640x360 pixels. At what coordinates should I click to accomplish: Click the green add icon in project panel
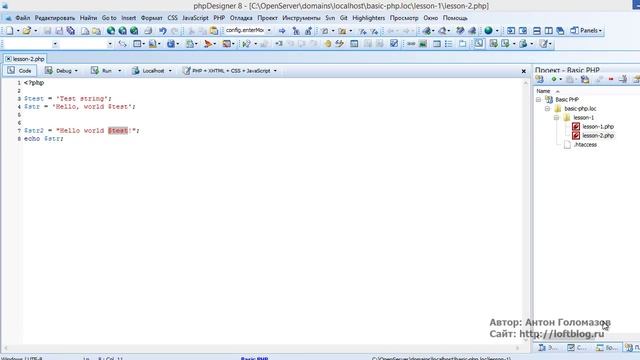[x=554, y=80]
